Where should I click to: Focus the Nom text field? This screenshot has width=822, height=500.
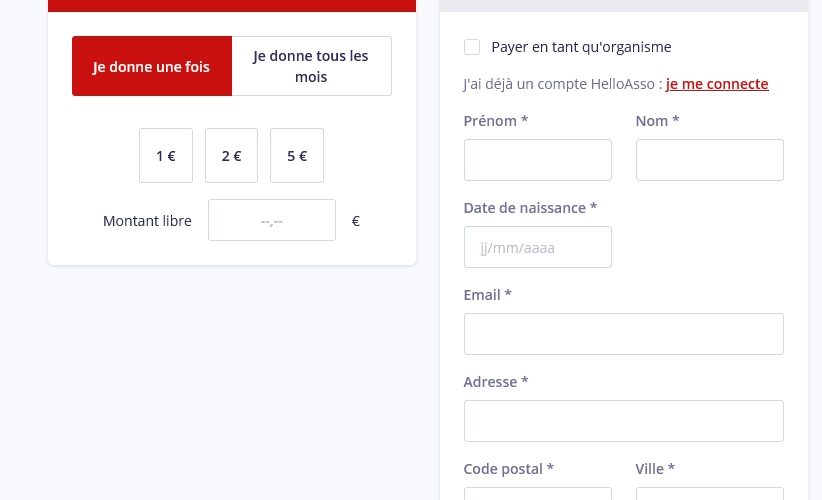point(709,160)
